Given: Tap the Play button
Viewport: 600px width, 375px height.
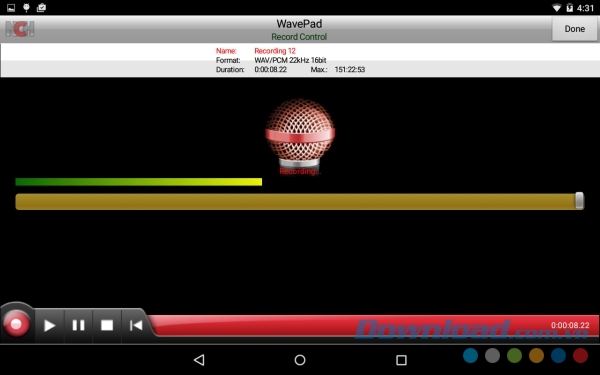Looking at the screenshot, I should pyautogui.click(x=49, y=325).
